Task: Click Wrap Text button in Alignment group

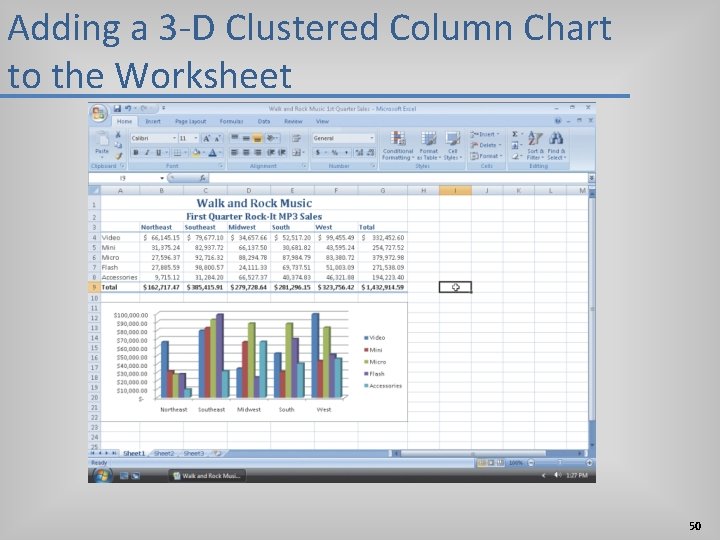Action: click(297, 138)
